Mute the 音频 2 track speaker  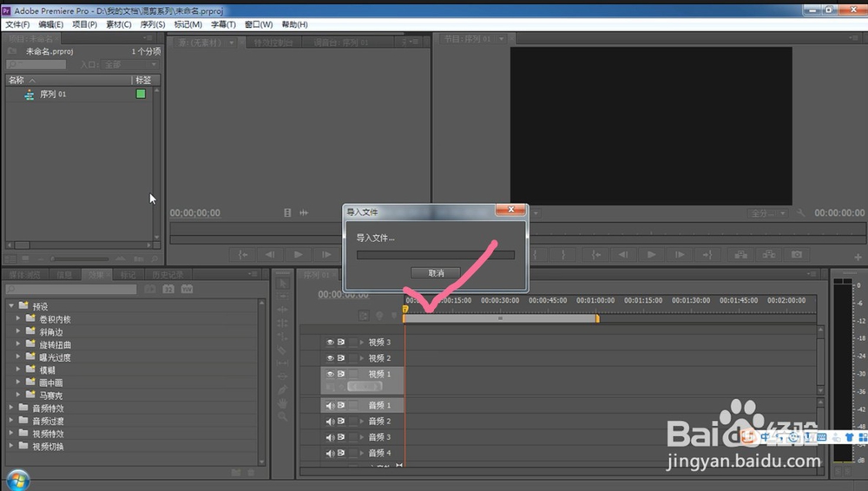click(x=330, y=422)
